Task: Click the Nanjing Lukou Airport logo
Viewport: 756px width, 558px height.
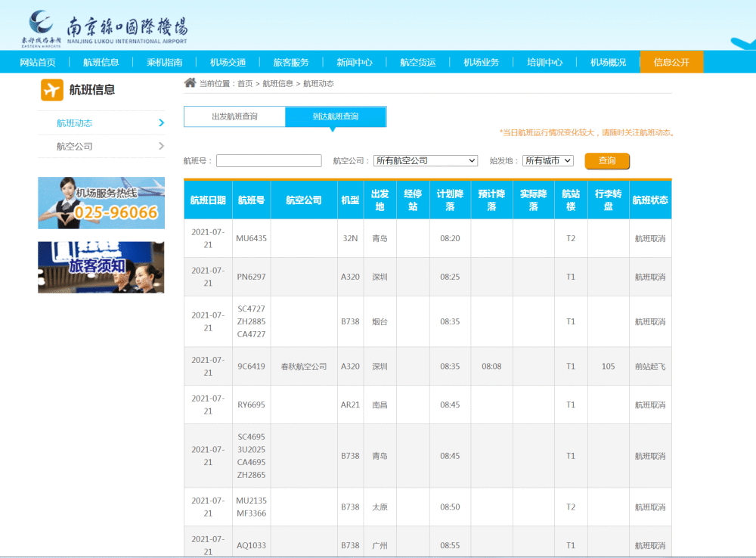Action: 104,29
